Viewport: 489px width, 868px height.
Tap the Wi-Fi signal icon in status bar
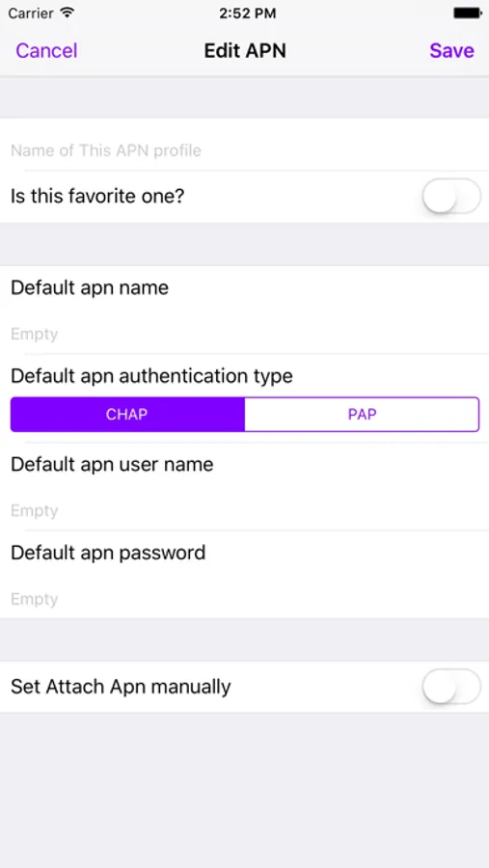tap(67, 13)
